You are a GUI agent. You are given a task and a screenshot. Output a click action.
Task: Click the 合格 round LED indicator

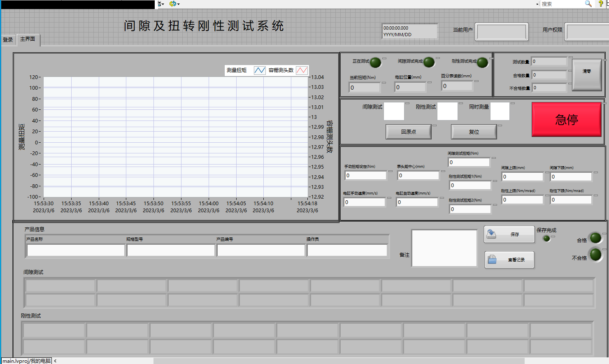point(595,238)
